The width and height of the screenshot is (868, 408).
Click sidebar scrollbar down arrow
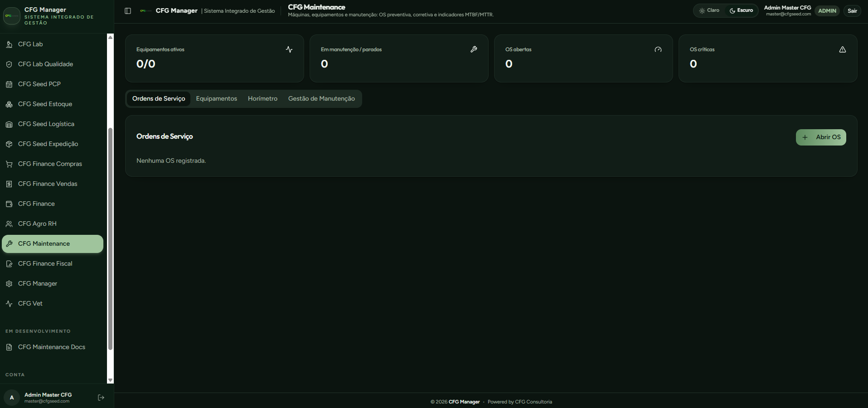click(110, 380)
